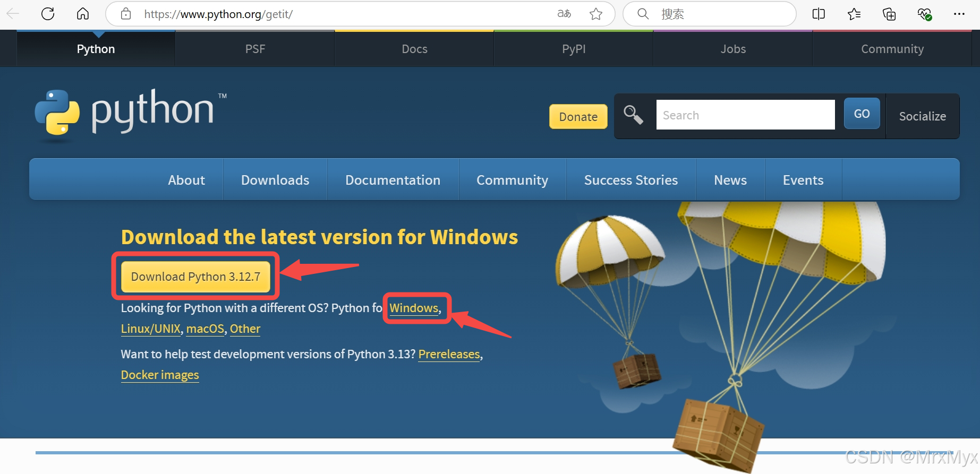Click site search magnifier icon

tap(633, 114)
